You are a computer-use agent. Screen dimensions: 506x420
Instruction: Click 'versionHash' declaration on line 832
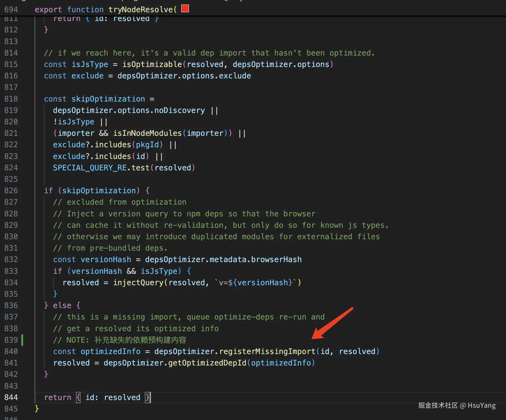[x=106, y=259]
